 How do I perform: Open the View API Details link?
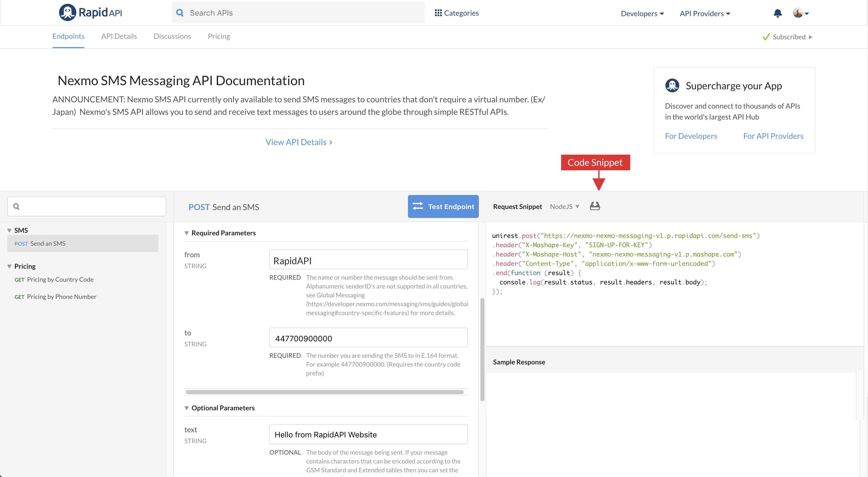(299, 142)
